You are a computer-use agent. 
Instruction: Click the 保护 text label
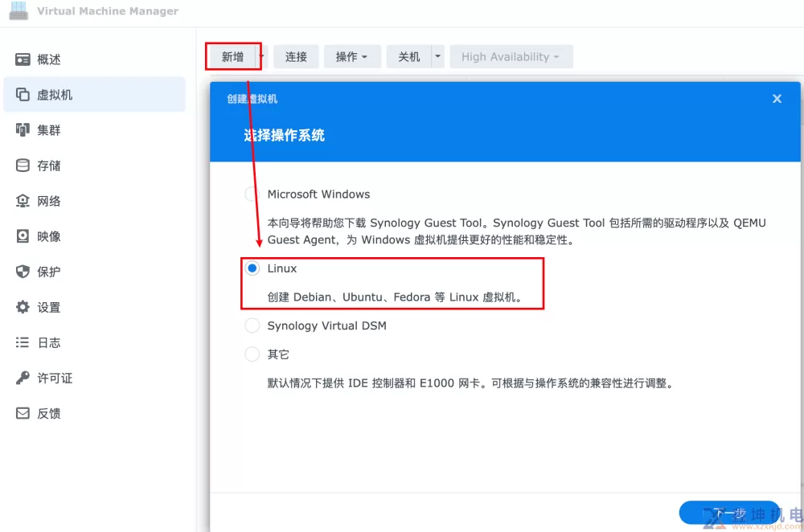[x=49, y=272]
